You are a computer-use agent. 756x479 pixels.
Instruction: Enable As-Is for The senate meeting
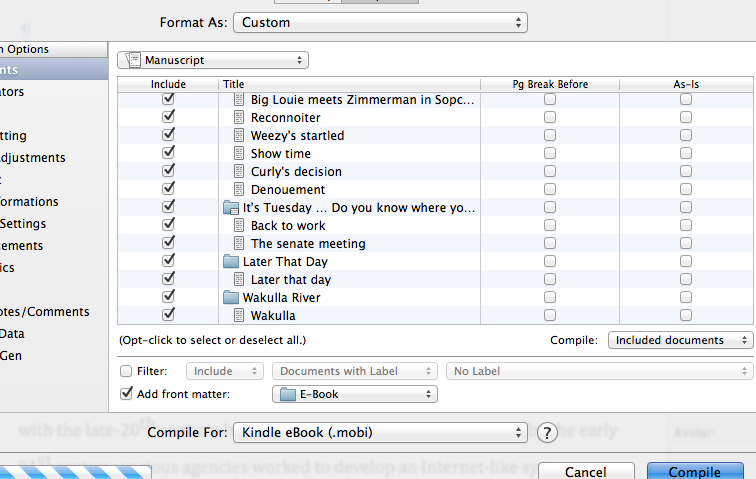pos(686,243)
